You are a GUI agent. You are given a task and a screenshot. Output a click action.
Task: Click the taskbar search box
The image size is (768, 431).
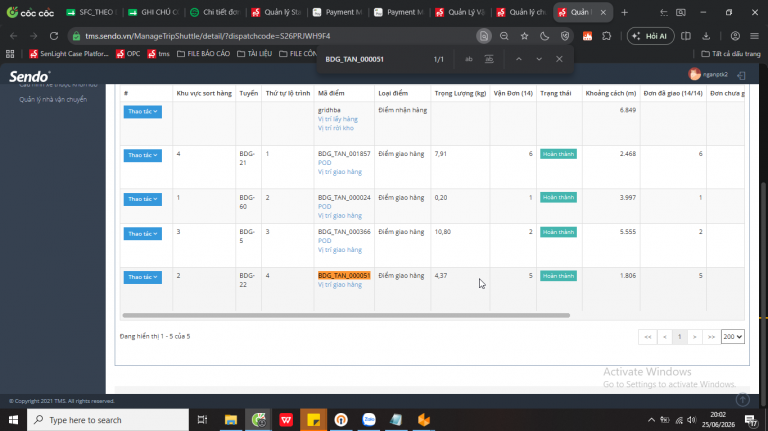[x=108, y=420]
